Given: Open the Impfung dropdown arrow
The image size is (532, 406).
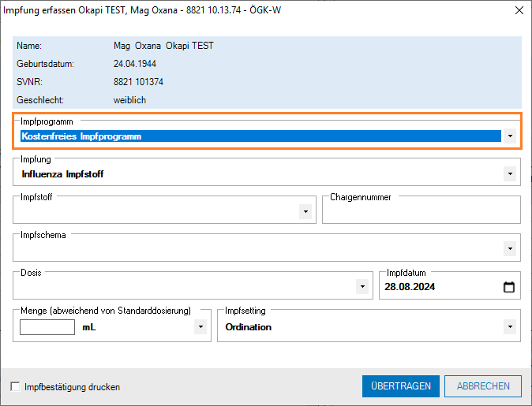Looking at the screenshot, I should coord(511,174).
